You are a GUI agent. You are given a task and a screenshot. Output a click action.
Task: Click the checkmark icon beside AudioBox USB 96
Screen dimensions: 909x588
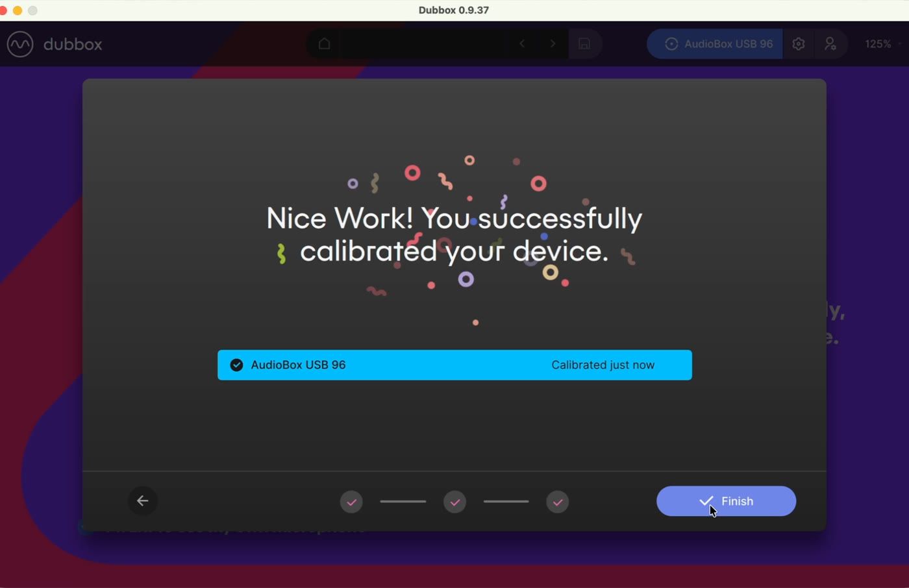pyautogui.click(x=236, y=365)
